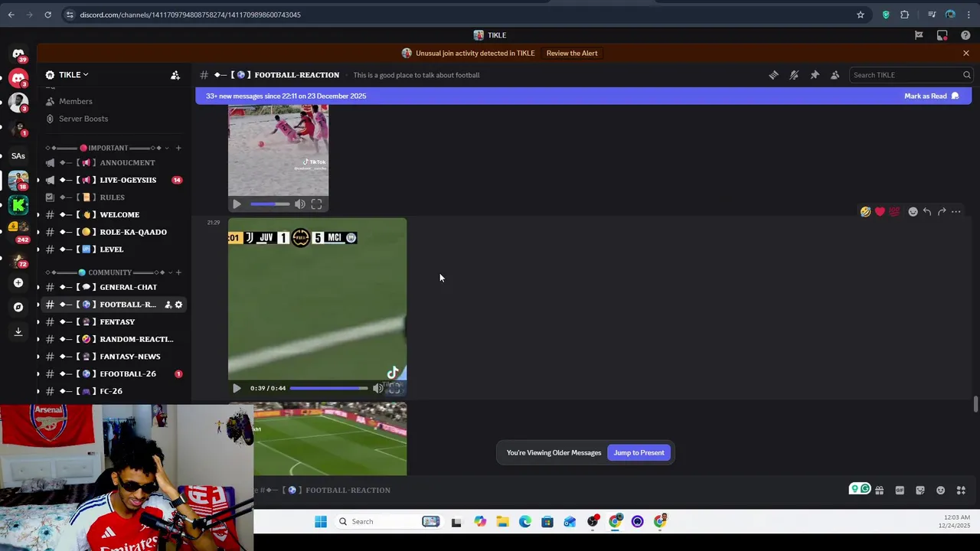This screenshot has height=551, width=980.
Task: Expand arrow beside EFOOTBALL-26 channel
Action: coord(38,373)
